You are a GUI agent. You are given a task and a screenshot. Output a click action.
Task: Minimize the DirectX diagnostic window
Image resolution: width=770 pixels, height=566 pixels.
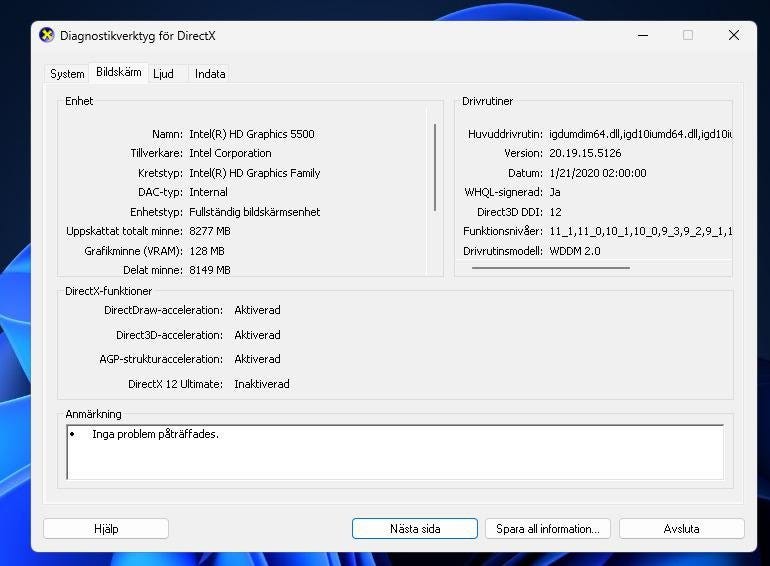tap(641, 35)
